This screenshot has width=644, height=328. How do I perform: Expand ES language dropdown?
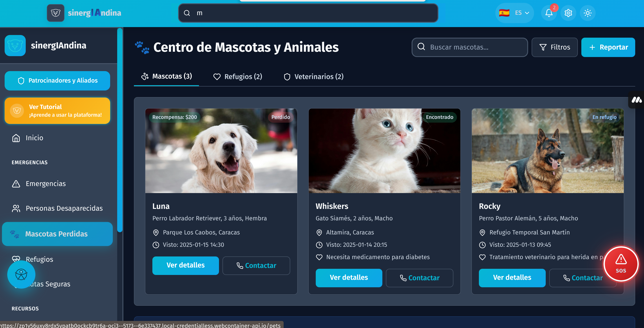tap(514, 13)
